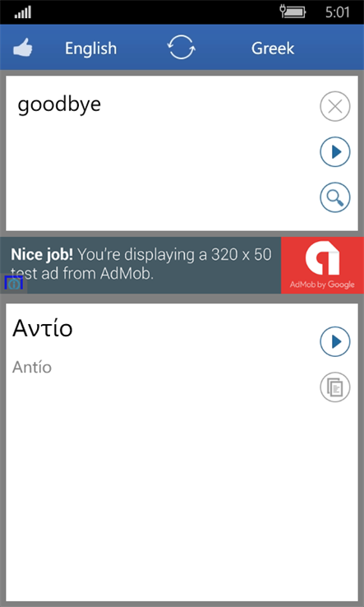Screen dimensions: 364x607
Task: Clear the input text with X icon
Action: tap(335, 106)
